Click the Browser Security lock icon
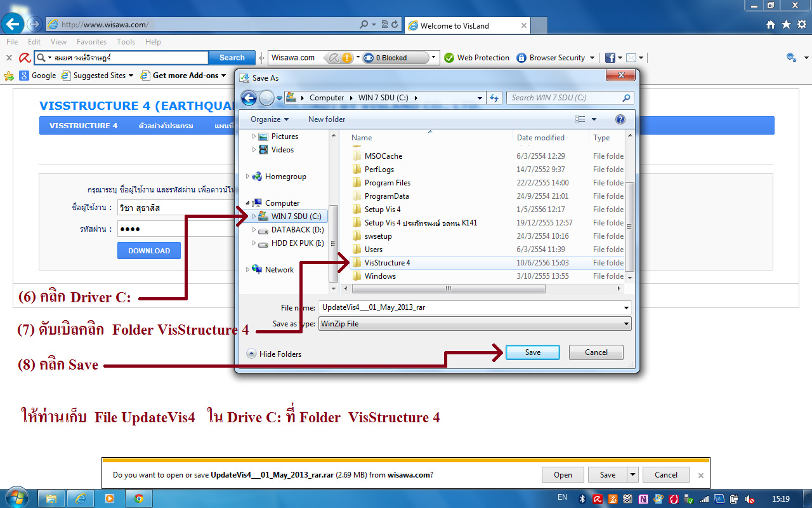Viewport: 812px width, 508px height. (x=521, y=58)
